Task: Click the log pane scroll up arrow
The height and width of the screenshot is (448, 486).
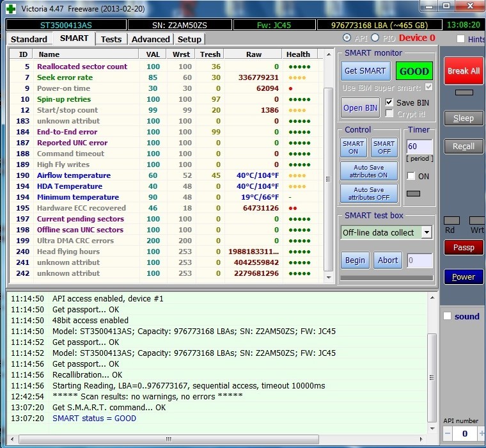Action: tap(432, 298)
